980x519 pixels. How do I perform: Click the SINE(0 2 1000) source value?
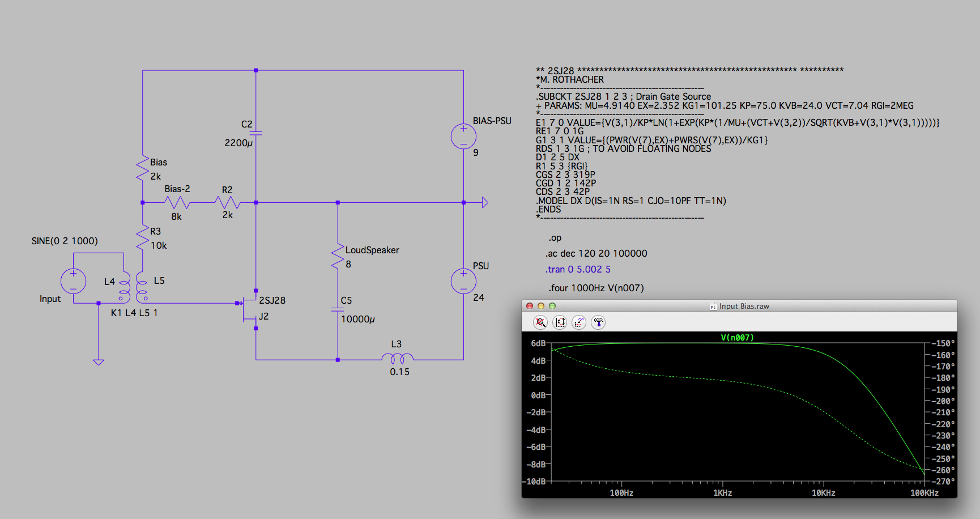click(x=65, y=241)
